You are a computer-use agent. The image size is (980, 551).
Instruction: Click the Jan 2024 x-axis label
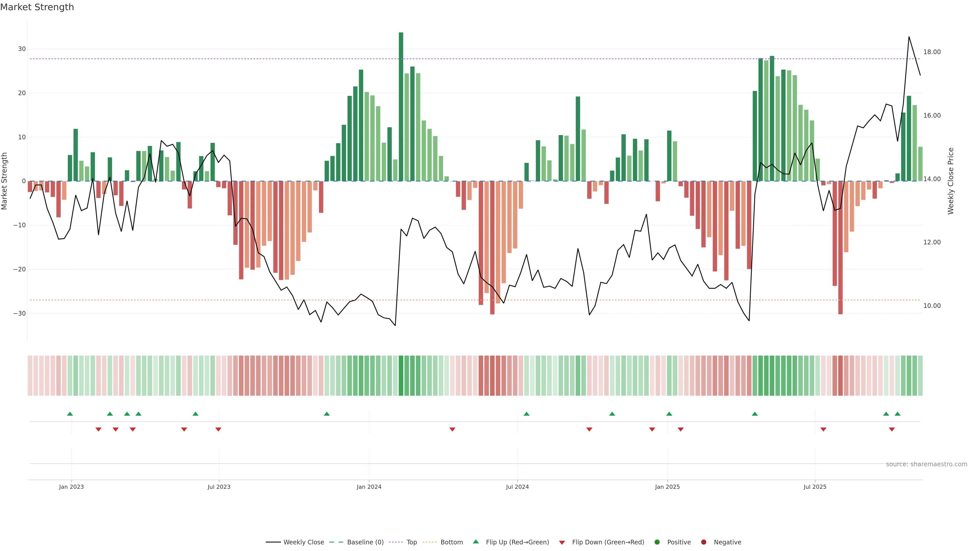tap(369, 487)
